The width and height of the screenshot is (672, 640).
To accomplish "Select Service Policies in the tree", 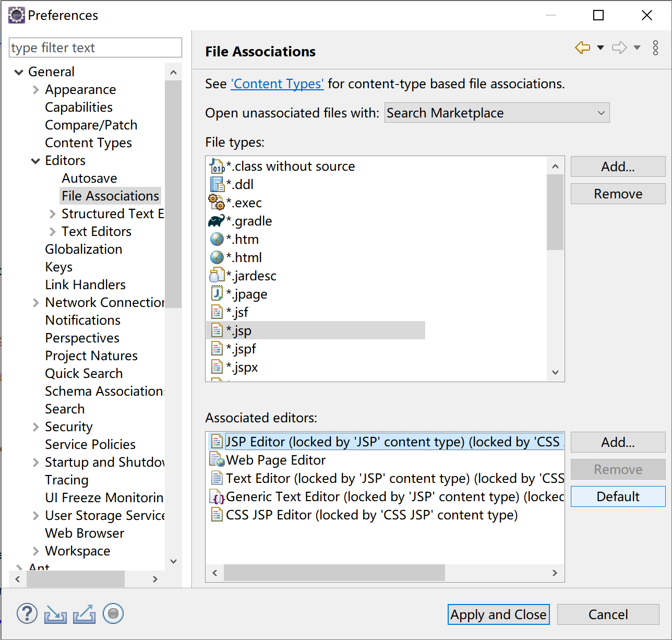I will 90,445.
